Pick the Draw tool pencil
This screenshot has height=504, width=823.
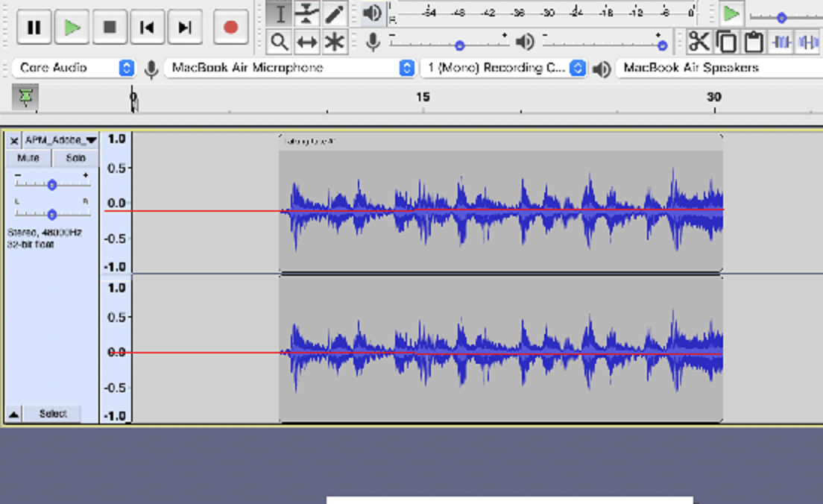coord(333,13)
